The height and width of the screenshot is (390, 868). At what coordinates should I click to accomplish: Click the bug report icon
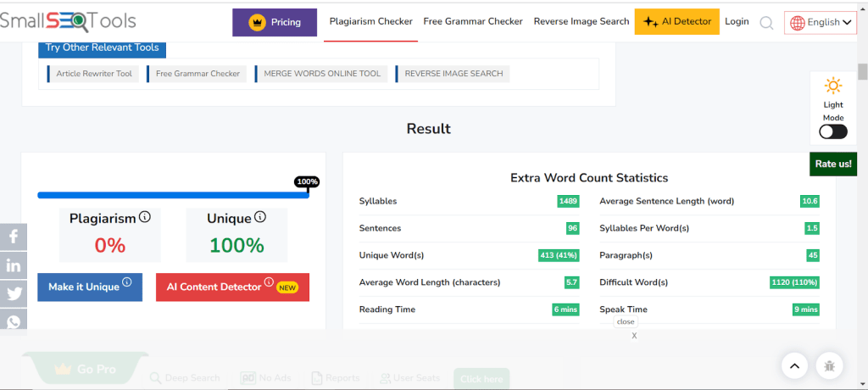click(x=829, y=365)
